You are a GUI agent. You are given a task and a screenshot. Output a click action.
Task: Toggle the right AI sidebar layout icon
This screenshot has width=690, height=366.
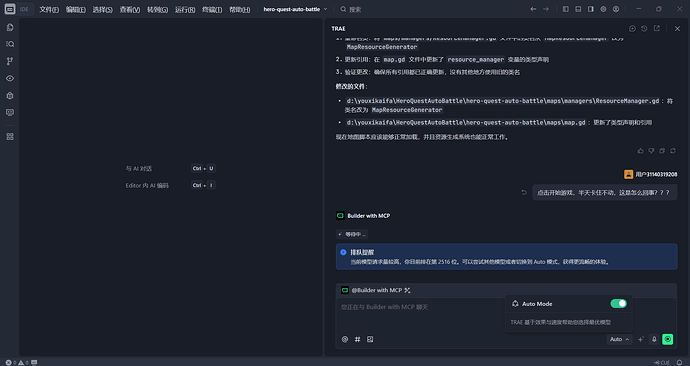coord(591,9)
